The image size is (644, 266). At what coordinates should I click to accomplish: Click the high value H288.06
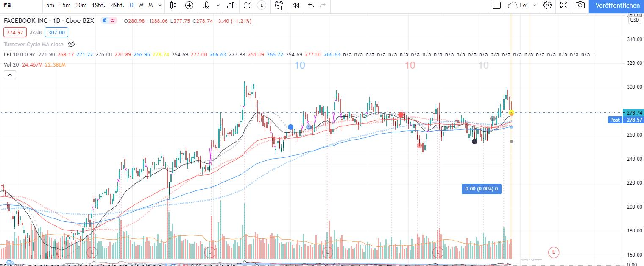(x=157, y=21)
